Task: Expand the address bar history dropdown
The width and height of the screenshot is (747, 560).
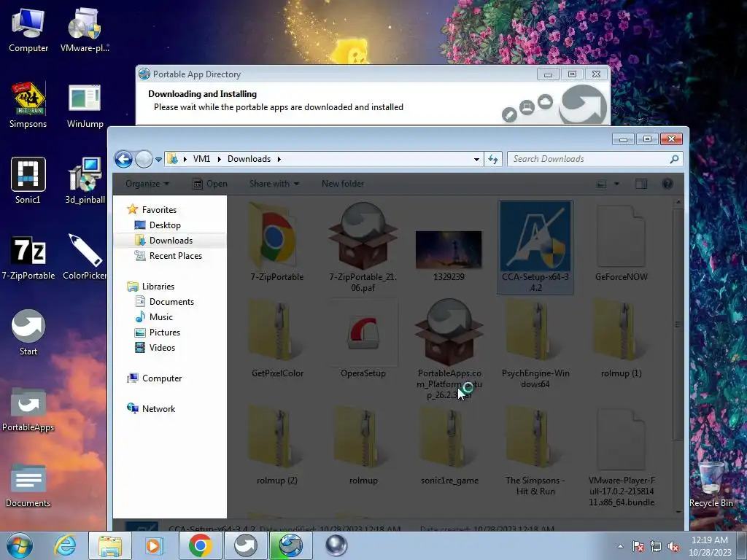Action: 476,160
